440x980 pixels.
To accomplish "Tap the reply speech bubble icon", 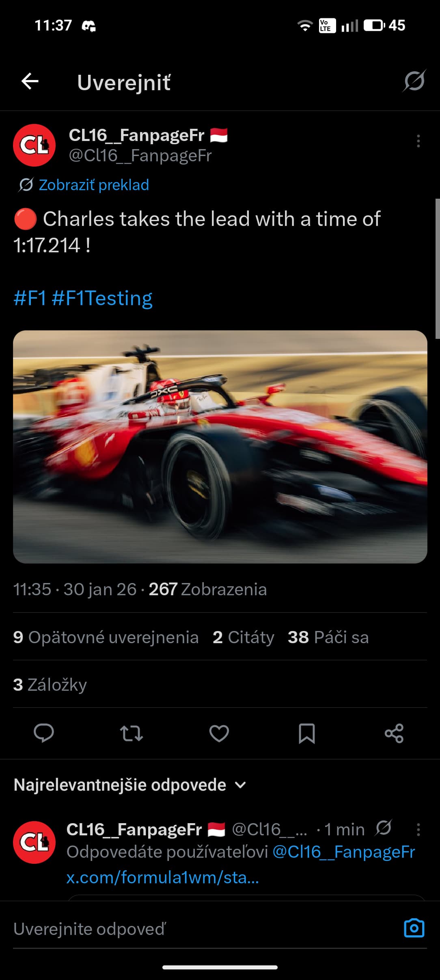I will pos(43,733).
